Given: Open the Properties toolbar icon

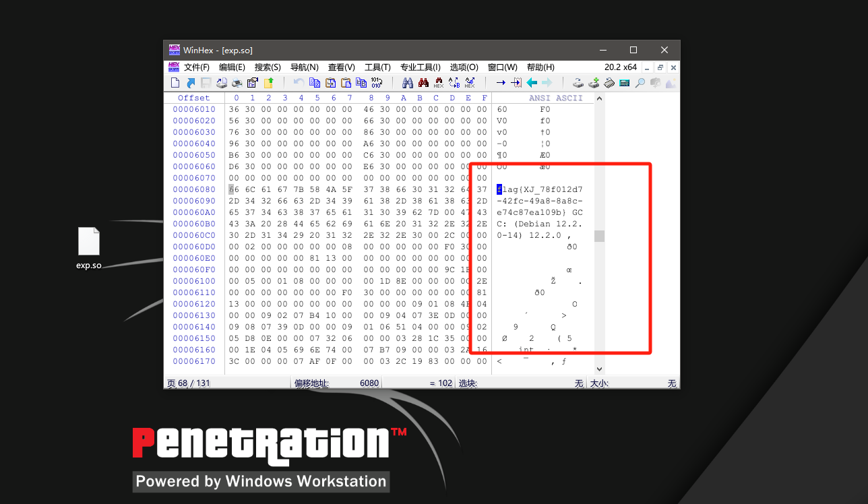Looking at the screenshot, I should [253, 83].
